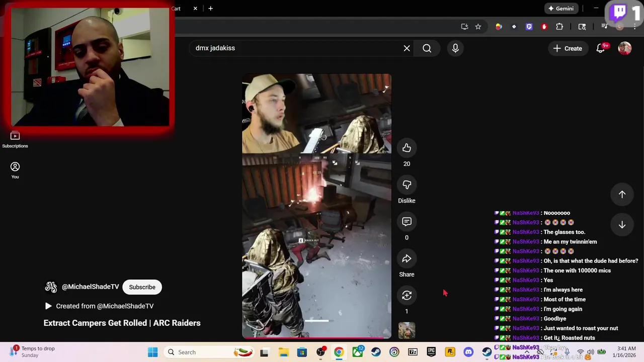Like the Short with thumbs up

click(x=407, y=148)
